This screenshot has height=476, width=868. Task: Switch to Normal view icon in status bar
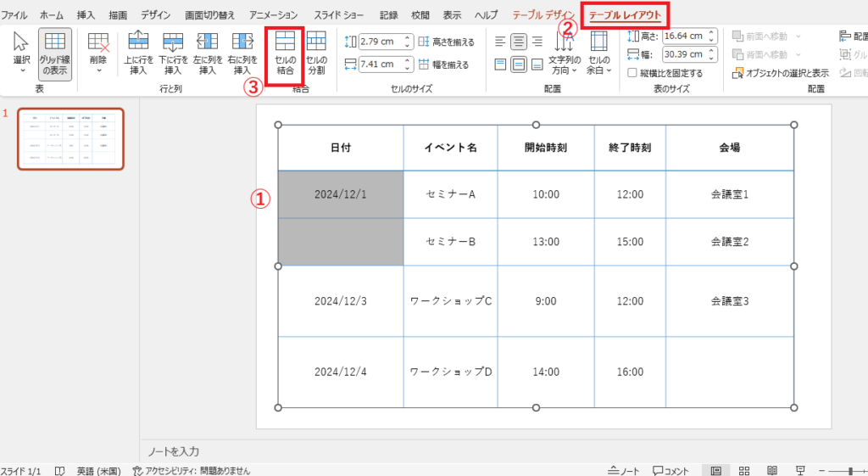tap(715, 470)
